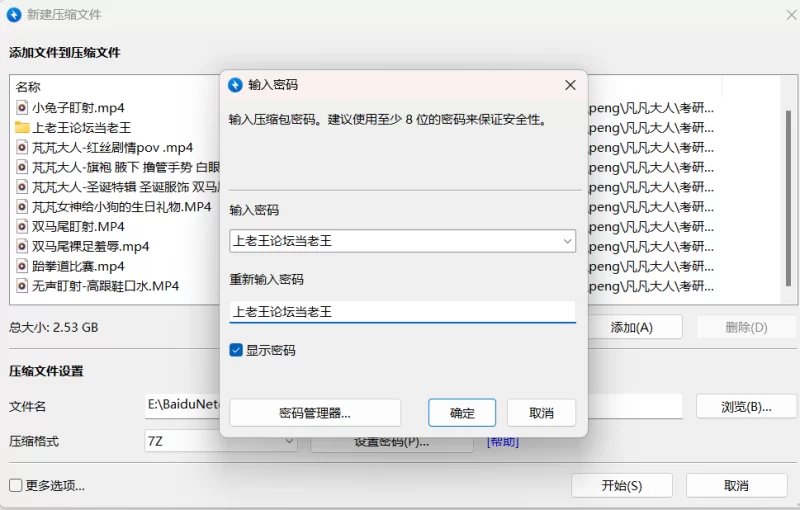Click 开始(S) to start compression

(x=621, y=485)
